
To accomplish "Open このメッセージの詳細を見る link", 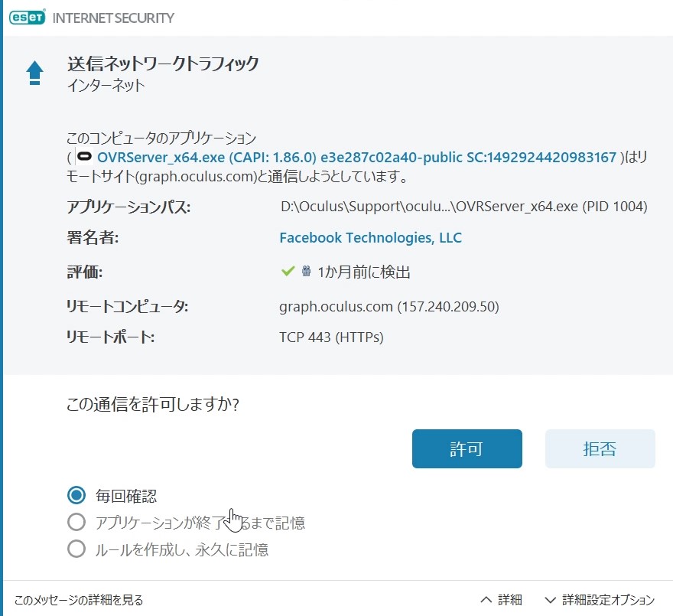I will tap(79, 600).
